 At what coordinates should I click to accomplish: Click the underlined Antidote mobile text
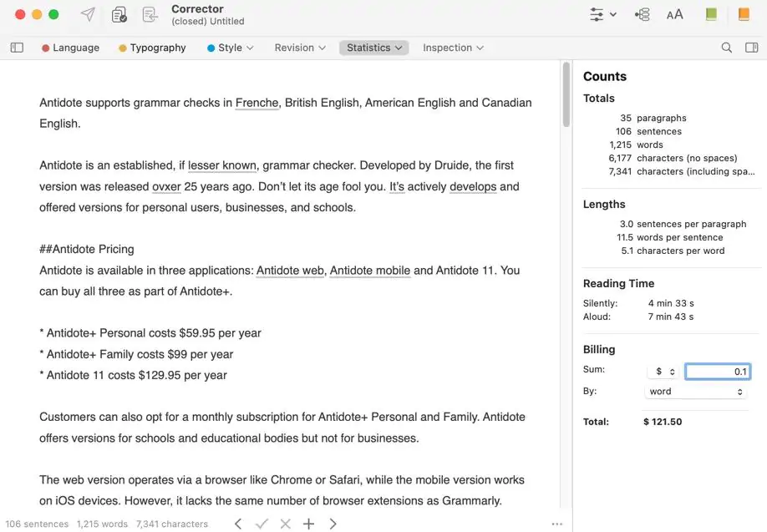pos(370,271)
